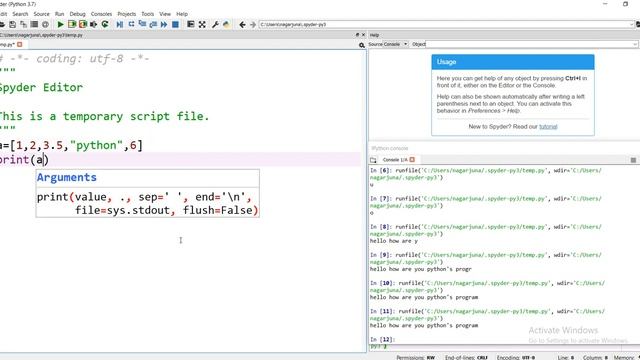Undock the editor pane icon

coord(358,35)
